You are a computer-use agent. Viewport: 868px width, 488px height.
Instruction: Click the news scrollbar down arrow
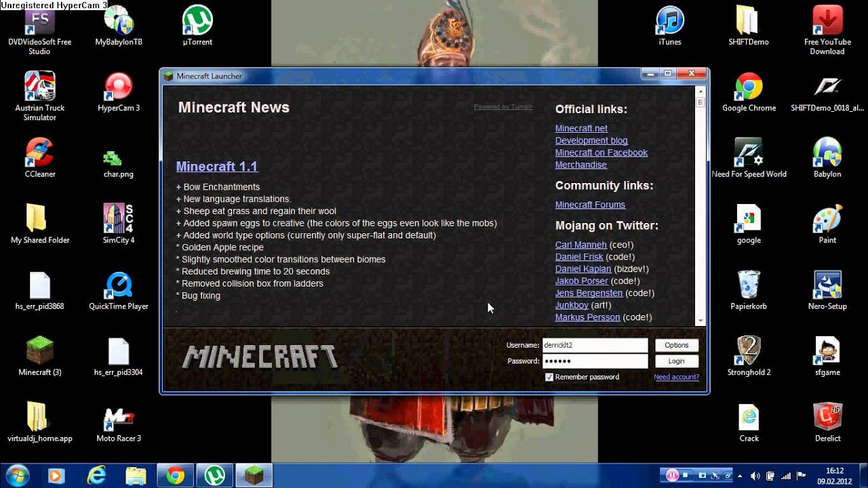click(700, 321)
